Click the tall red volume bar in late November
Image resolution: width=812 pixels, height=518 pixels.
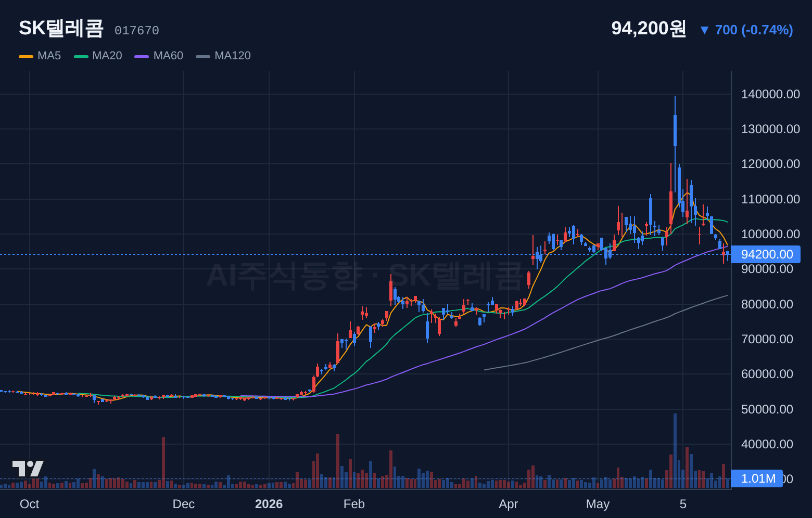pos(163,462)
